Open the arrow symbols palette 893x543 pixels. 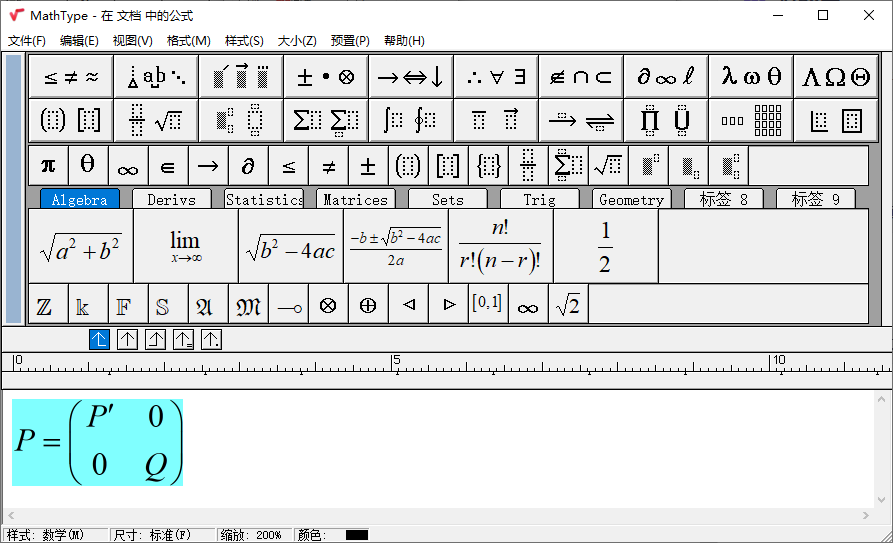pos(411,76)
